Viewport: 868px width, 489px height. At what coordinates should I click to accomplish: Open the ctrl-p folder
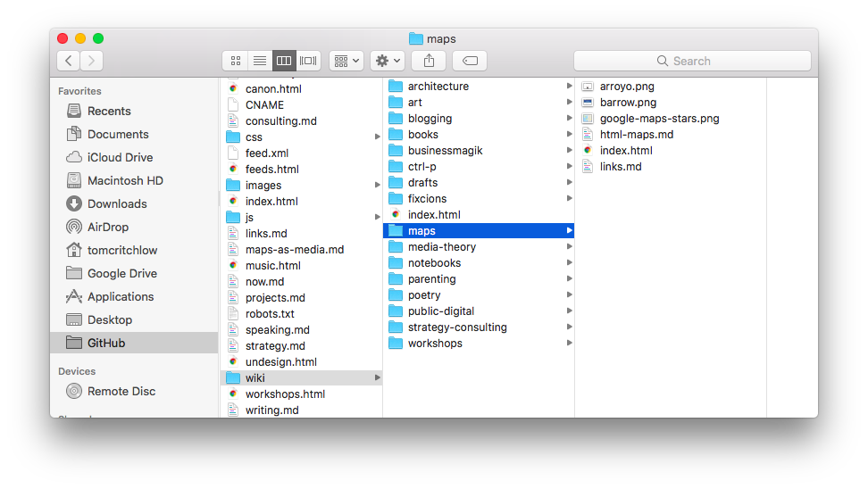pos(479,167)
